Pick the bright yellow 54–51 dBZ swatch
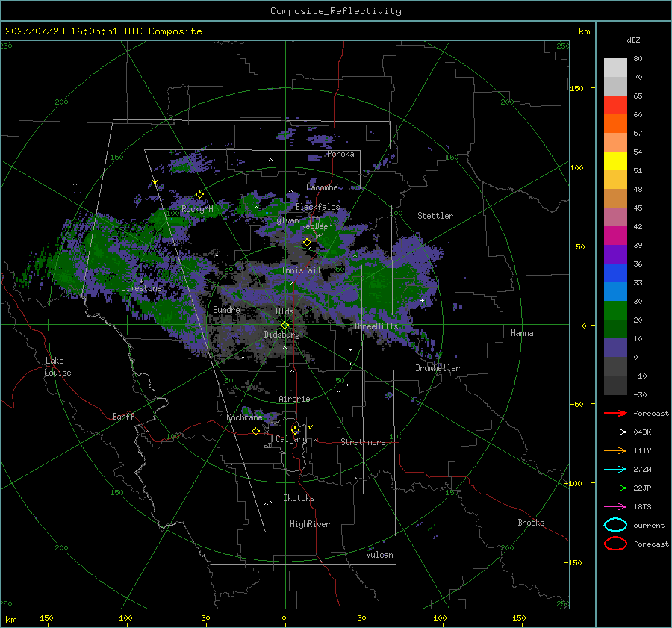 615,161
